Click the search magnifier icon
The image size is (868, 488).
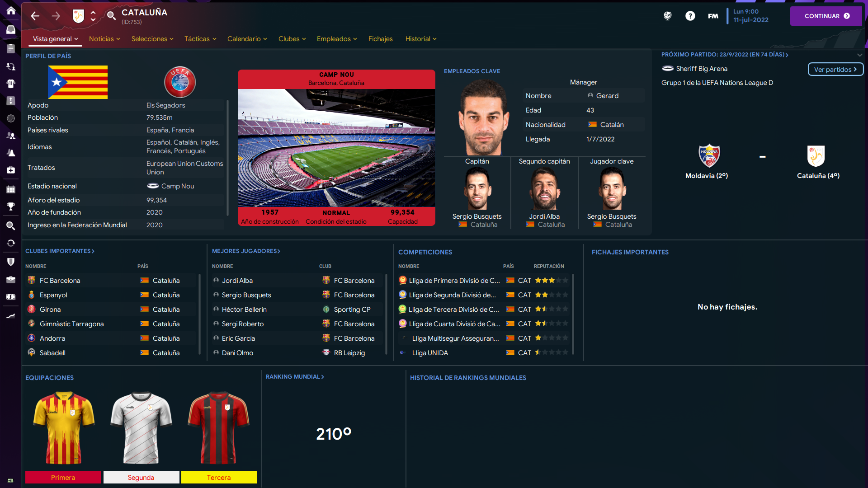coord(111,16)
